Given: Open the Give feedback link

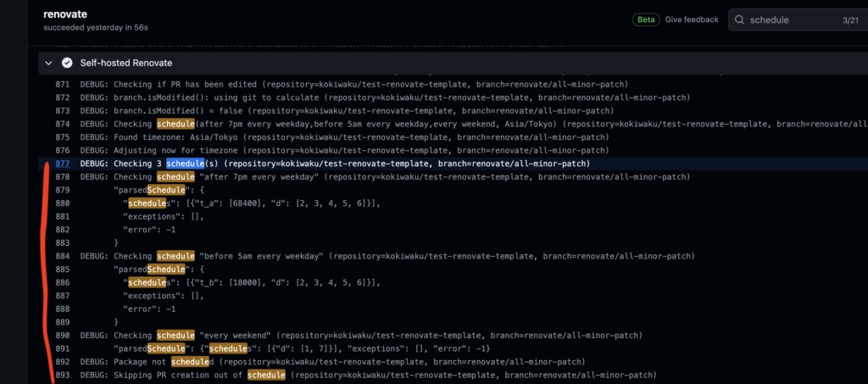Looking at the screenshot, I should coord(692,19).
